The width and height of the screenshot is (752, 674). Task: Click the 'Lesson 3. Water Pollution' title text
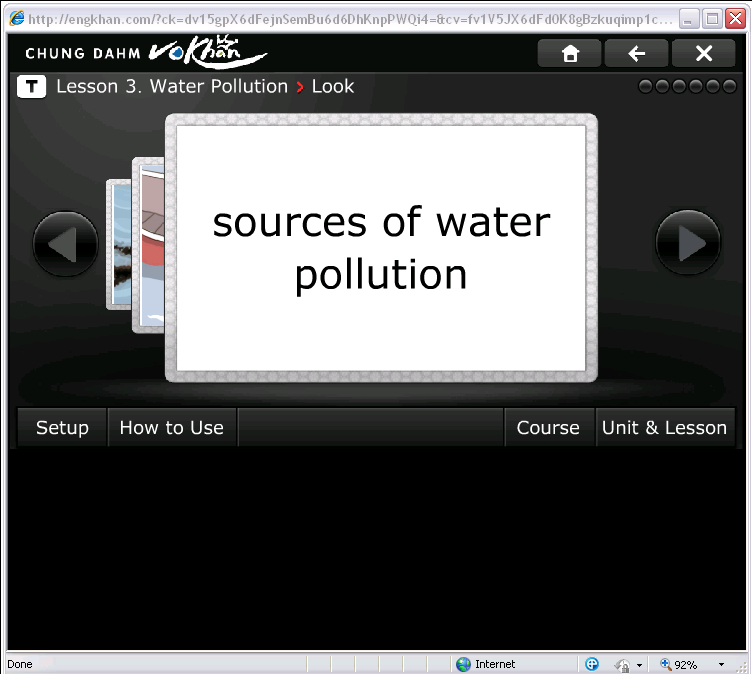coord(172,87)
